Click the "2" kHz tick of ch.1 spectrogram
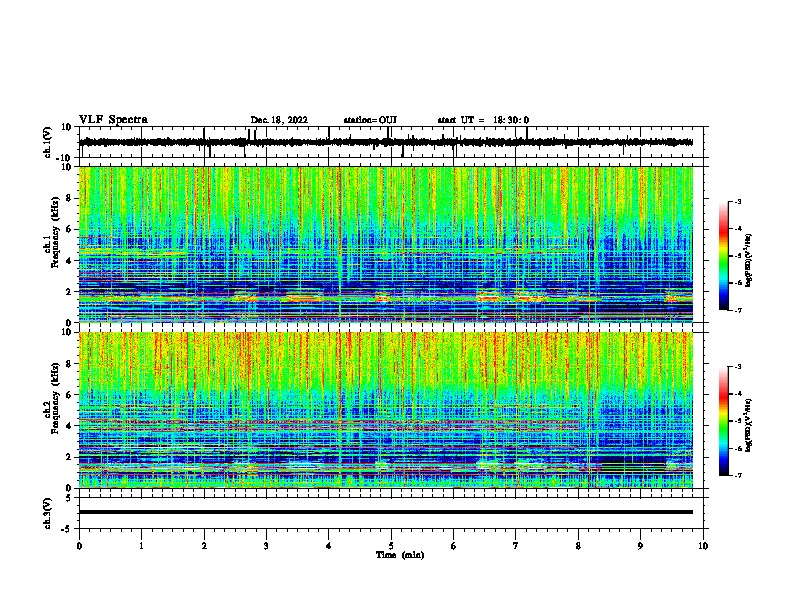This screenshot has width=792, height=612. [70, 291]
